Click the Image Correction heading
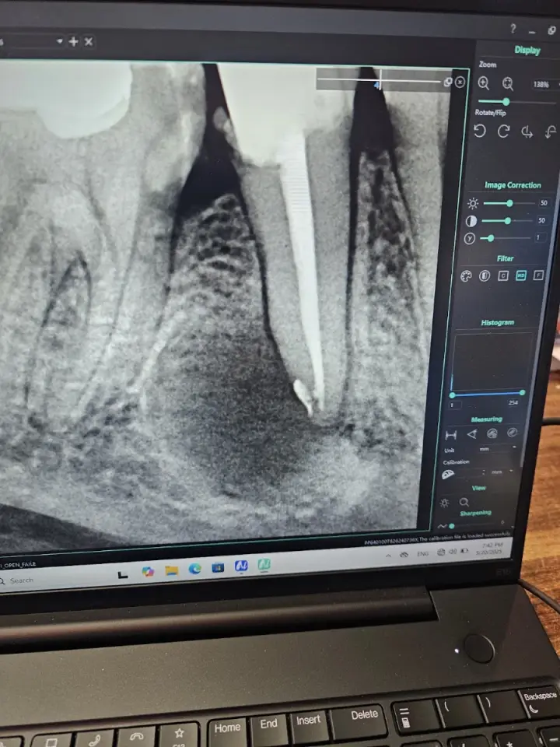 pos(513,185)
